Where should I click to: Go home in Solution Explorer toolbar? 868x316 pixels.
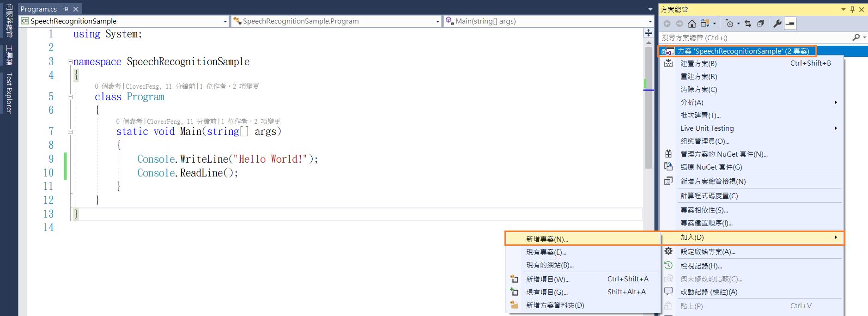(692, 24)
